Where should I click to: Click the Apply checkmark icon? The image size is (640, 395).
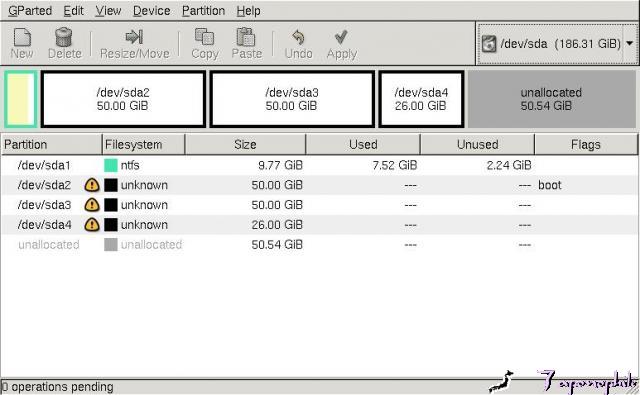tap(341, 37)
